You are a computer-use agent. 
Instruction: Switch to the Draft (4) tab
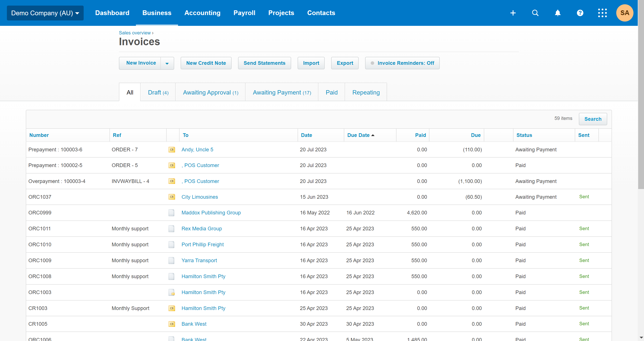[158, 92]
